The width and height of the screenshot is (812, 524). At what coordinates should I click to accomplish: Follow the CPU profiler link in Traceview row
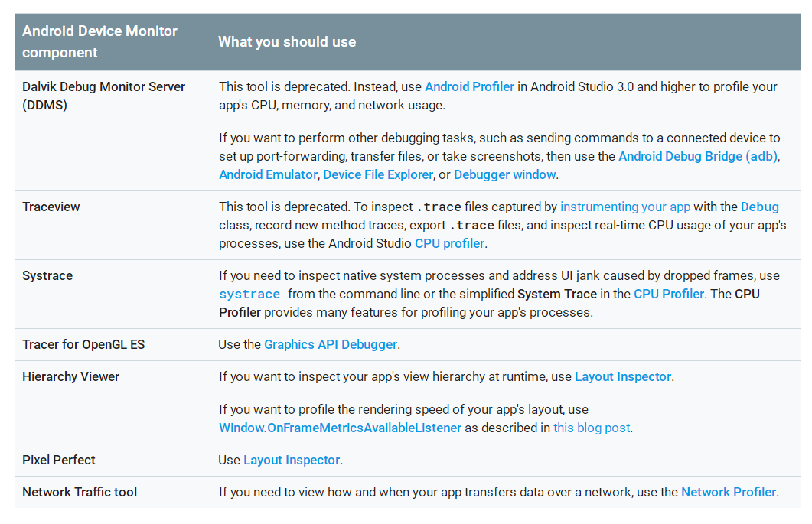point(449,243)
